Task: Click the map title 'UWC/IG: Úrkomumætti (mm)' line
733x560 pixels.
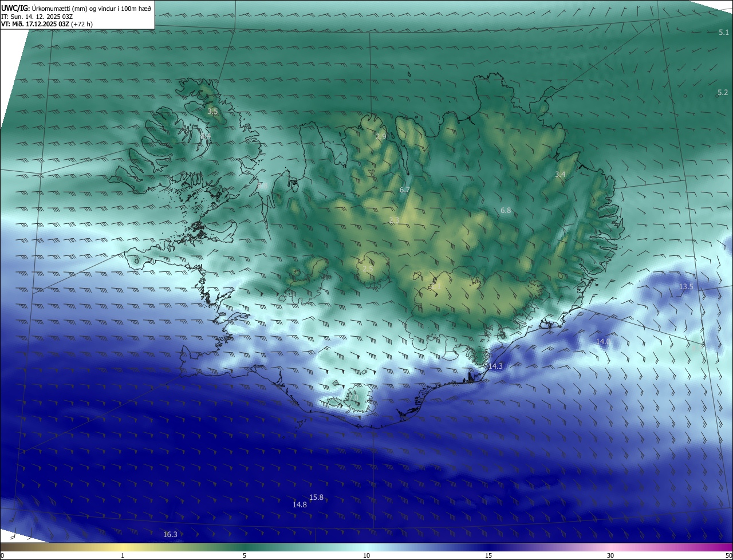Action: (x=76, y=9)
